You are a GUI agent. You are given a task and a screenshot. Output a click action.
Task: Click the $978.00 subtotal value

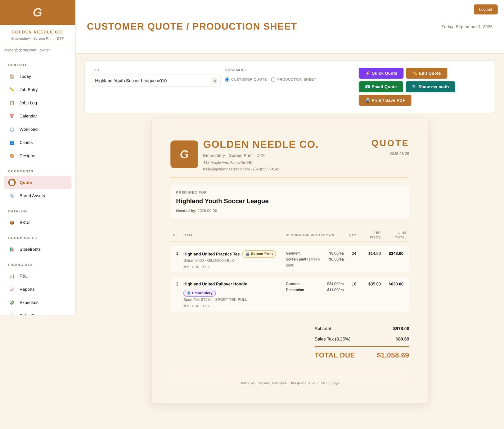click(401, 329)
